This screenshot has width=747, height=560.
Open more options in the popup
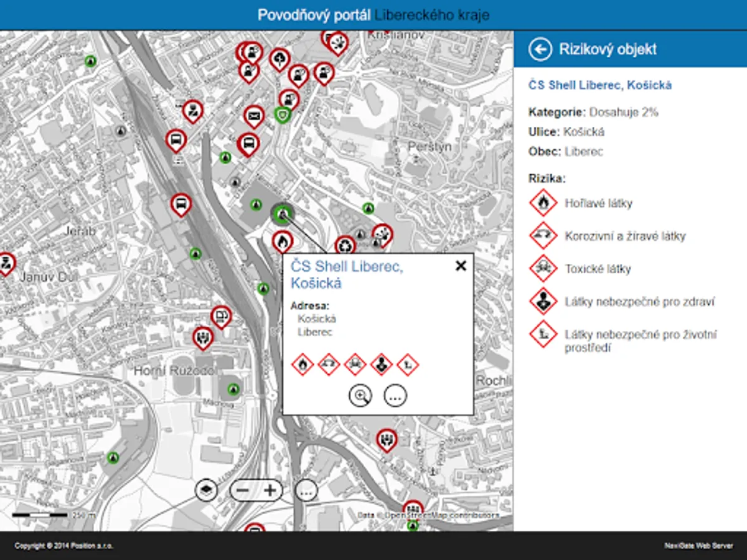click(395, 395)
